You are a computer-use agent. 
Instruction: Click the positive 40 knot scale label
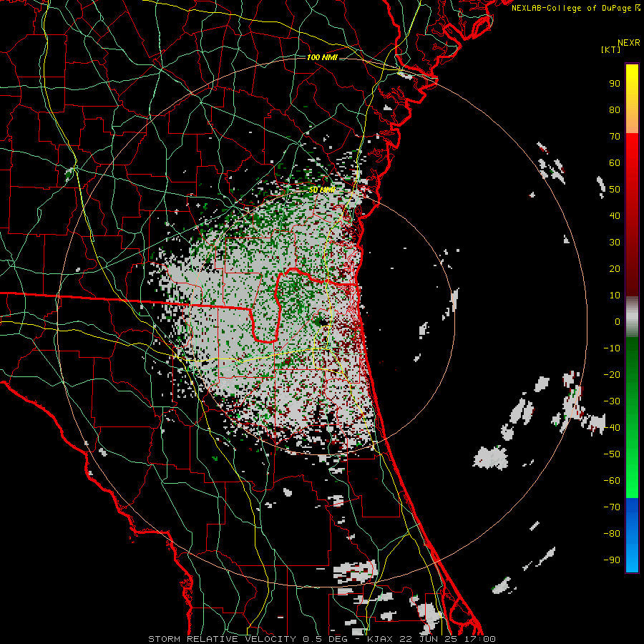(x=615, y=215)
